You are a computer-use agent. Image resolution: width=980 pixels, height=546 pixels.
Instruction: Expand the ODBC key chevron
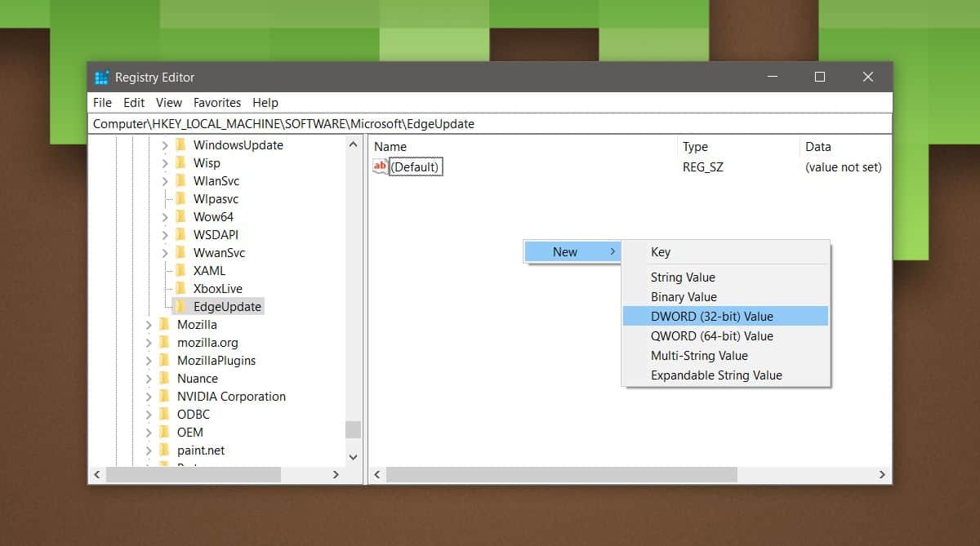(148, 415)
